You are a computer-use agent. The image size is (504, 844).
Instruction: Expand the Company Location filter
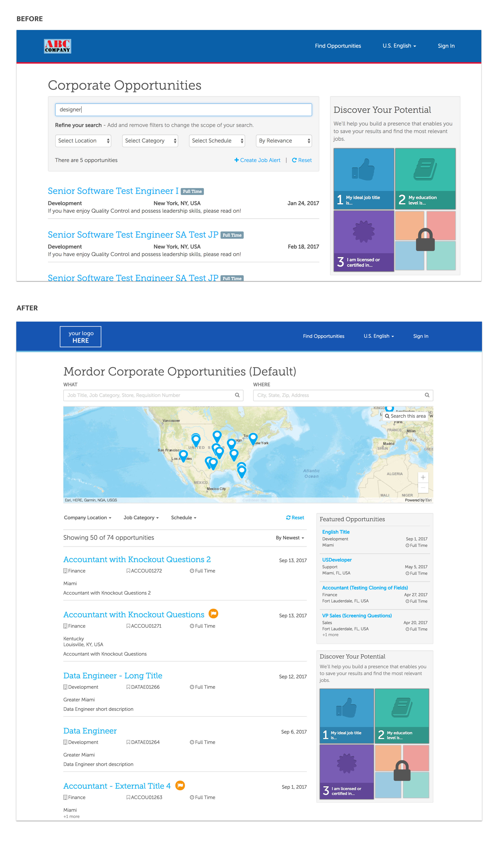pyautogui.click(x=88, y=518)
